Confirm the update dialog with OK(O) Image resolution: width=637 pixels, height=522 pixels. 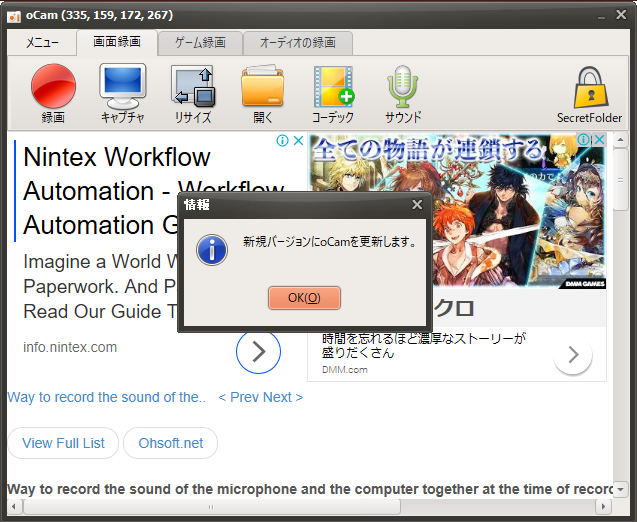(x=304, y=298)
